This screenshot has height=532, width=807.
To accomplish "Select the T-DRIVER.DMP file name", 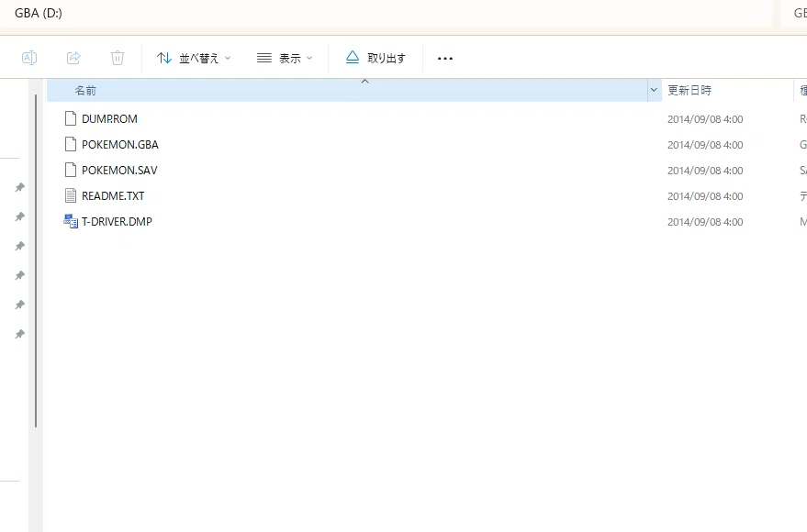I will tap(117, 222).
